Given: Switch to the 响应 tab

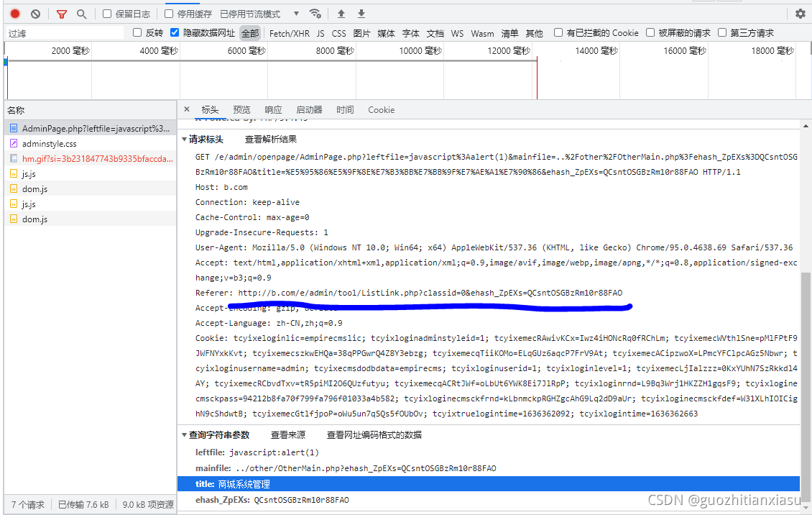Looking at the screenshot, I should 274,110.
